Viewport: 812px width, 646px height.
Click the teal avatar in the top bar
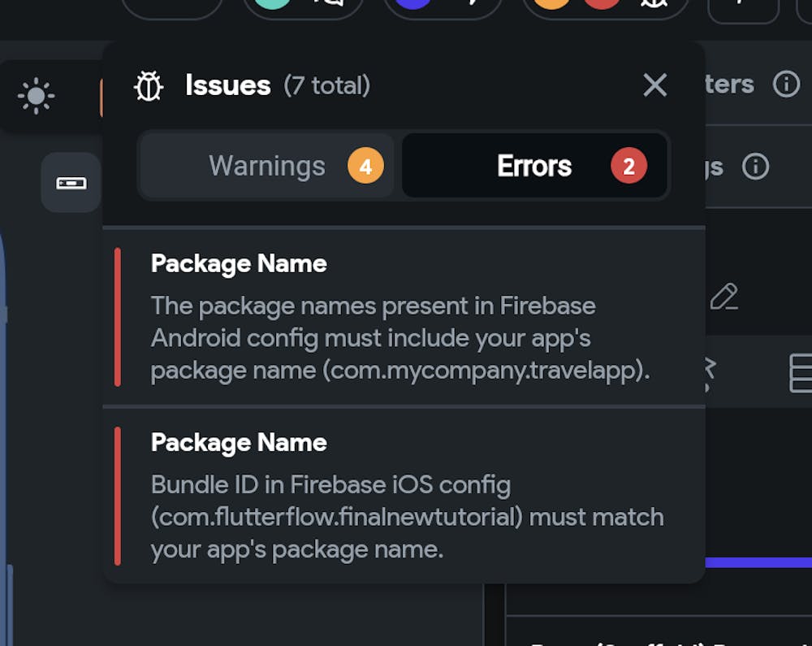(273, 3)
